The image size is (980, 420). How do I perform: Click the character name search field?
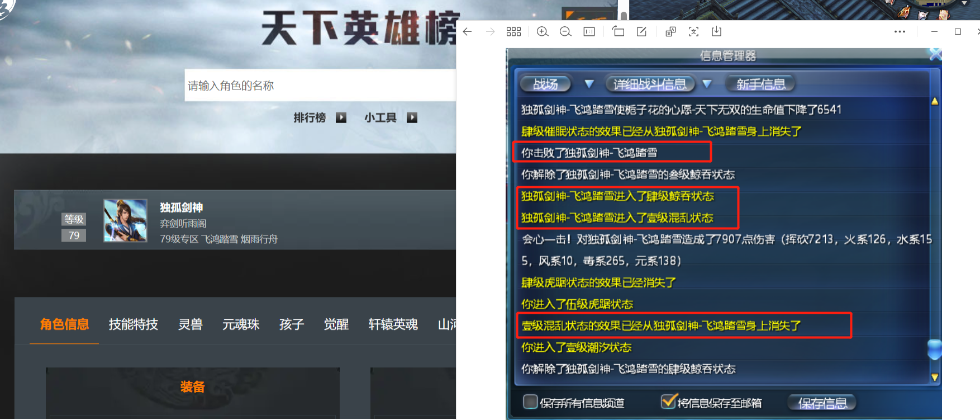click(x=320, y=85)
